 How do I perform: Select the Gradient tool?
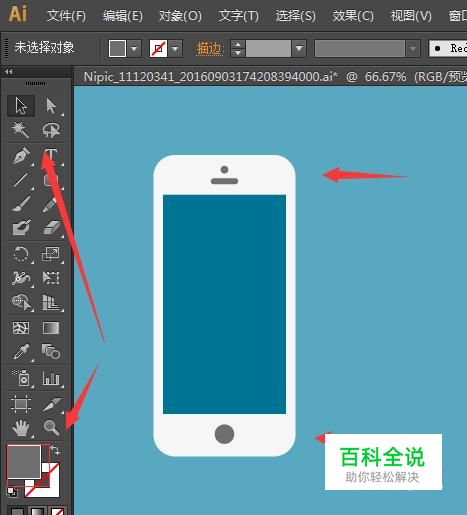51,328
